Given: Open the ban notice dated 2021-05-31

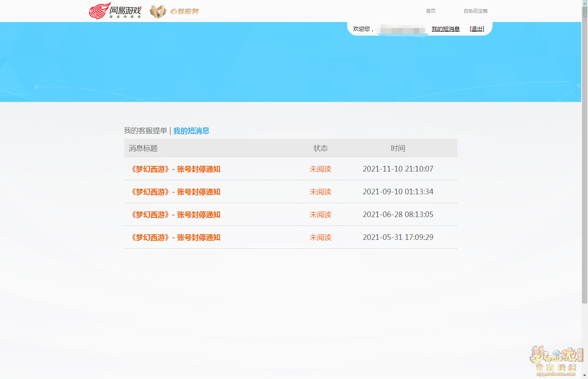Looking at the screenshot, I should (175, 237).
